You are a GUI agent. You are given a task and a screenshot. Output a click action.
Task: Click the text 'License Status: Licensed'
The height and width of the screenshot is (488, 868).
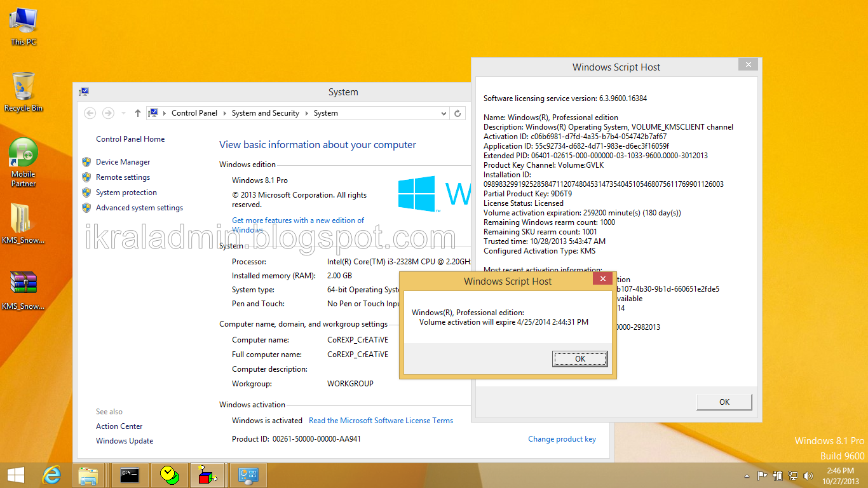tap(524, 203)
